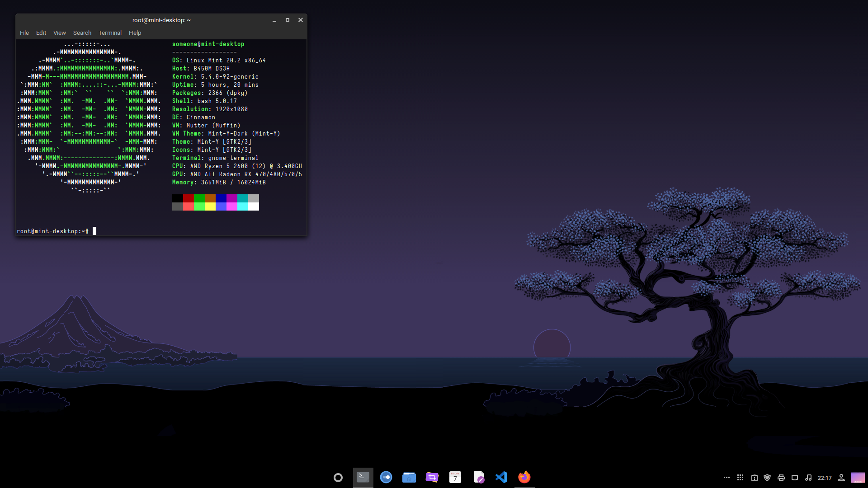Open the Terminal menu in the menu bar
Screen dimensions: 868x488
click(x=110, y=33)
